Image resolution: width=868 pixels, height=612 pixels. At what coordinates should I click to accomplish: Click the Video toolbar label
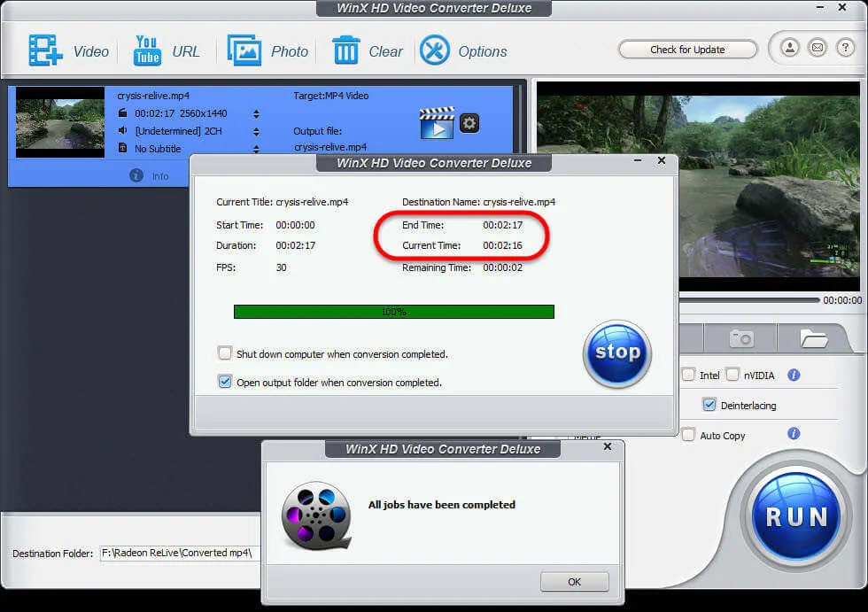pyautogui.click(x=91, y=51)
